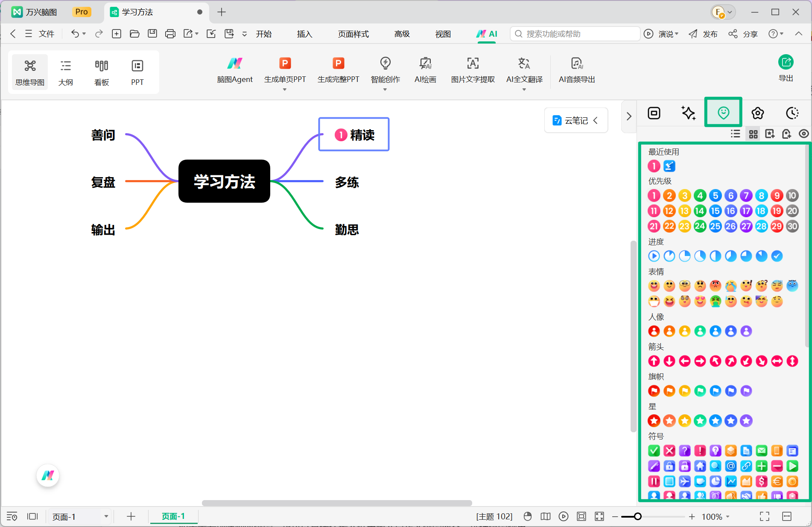
Task: Insert the red flag marker
Action: pos(654,391)
